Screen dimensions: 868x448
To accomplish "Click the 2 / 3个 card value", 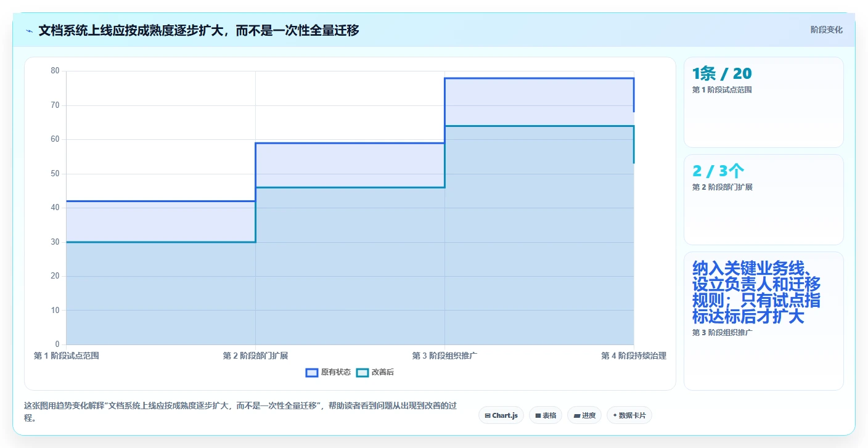I will 718,171.
